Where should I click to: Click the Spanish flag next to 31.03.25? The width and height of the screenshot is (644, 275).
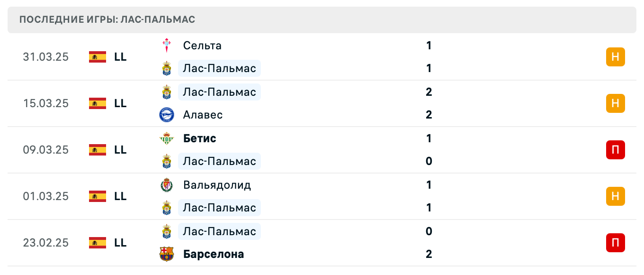[97, 57]
